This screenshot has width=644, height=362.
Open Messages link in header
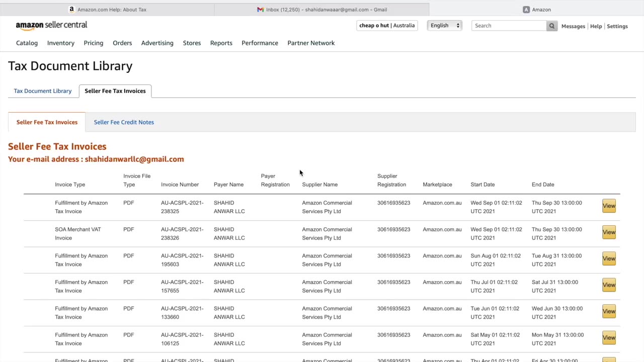click(x=573, y=26)
